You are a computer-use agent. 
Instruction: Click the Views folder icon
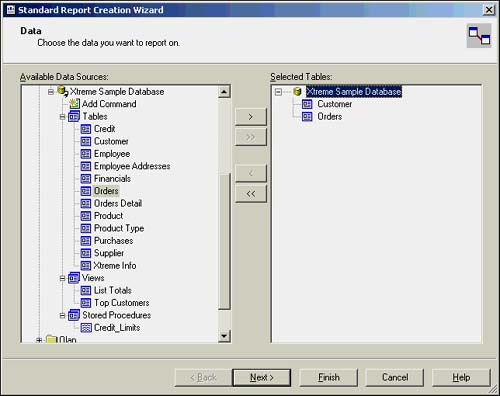(74, 278)
